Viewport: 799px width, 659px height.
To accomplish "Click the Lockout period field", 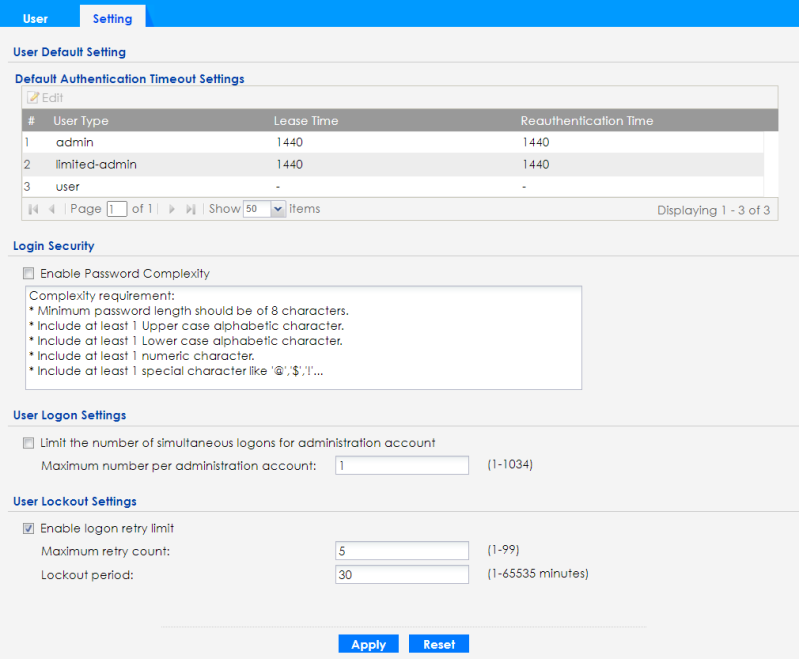I will pyautogui.click(x=402, y=575).
